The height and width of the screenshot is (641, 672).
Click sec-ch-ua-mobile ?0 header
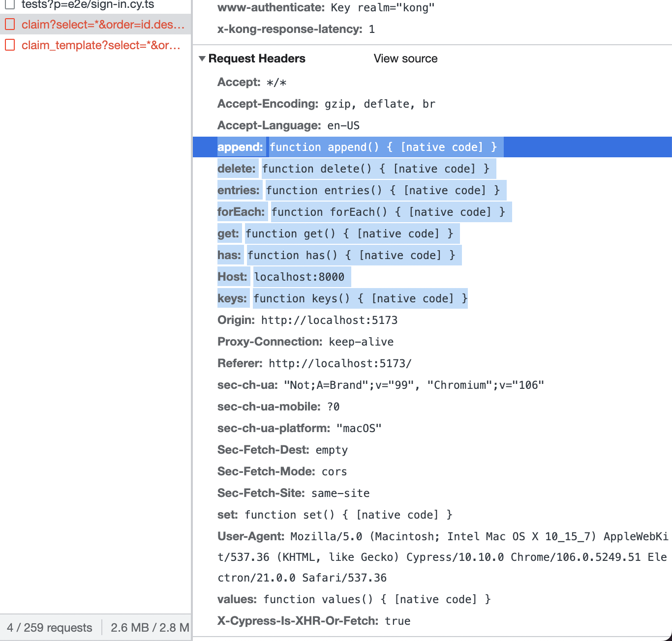pos(278,407)
